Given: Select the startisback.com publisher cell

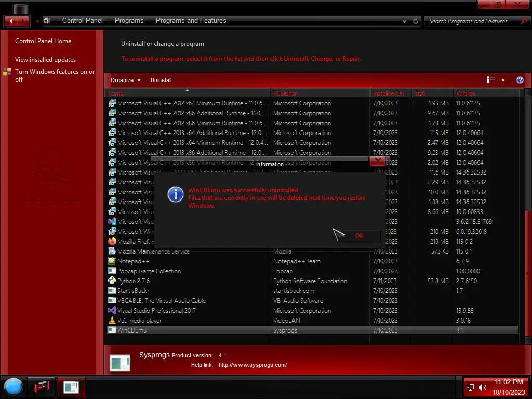Looking at the screenshot, I should coord(294,291).
